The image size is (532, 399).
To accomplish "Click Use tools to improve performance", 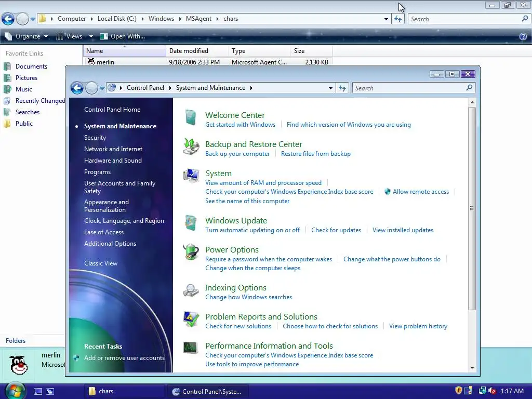I will click(x=252, y=364).
